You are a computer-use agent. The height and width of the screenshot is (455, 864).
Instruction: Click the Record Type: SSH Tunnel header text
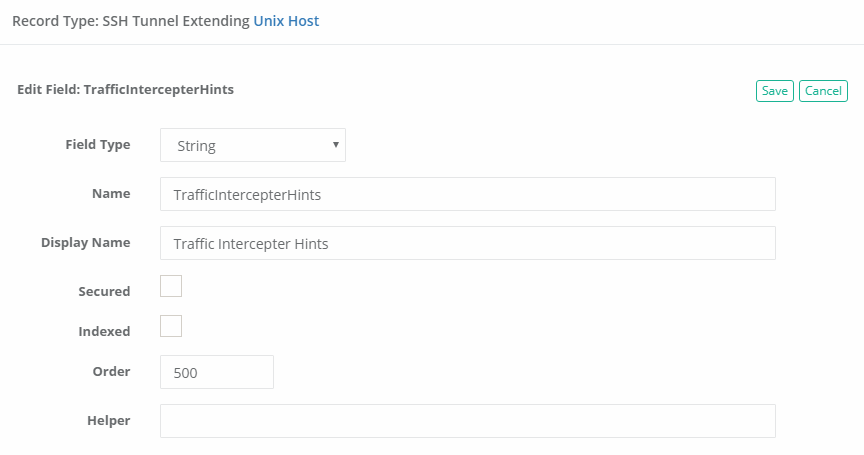click(x=130, y=20)
